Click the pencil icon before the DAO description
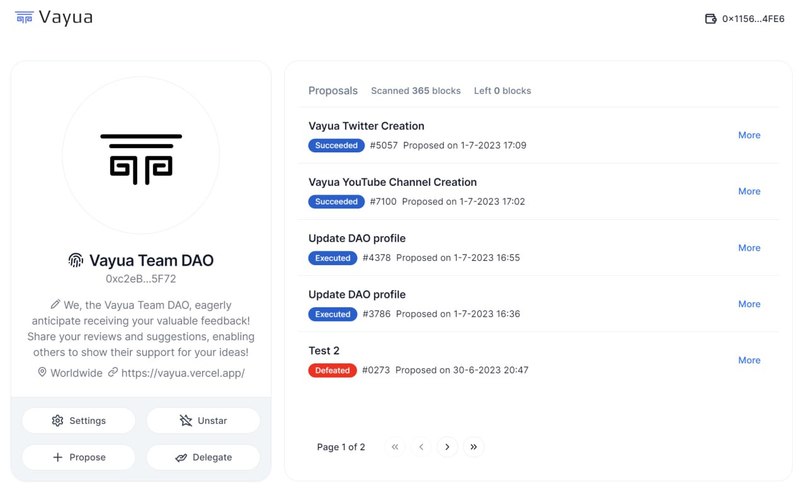 coord(55,304)
